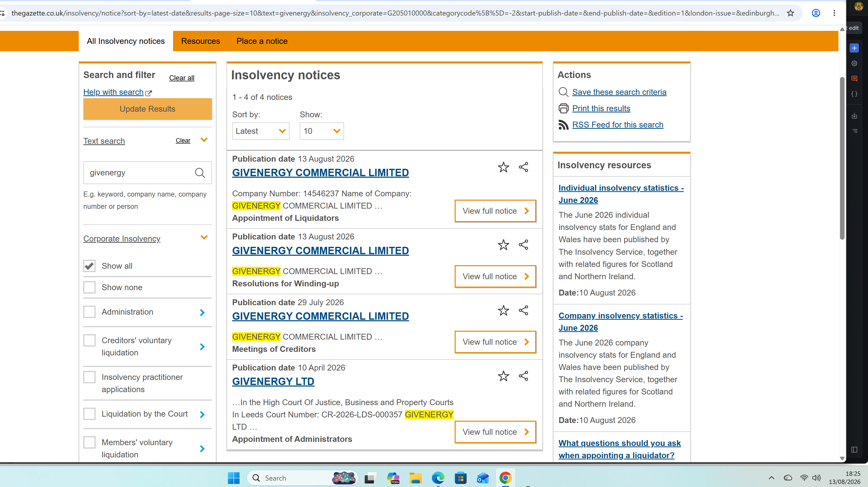
Task: Collapse the Text search section chevron
Action: click(204, 140)
